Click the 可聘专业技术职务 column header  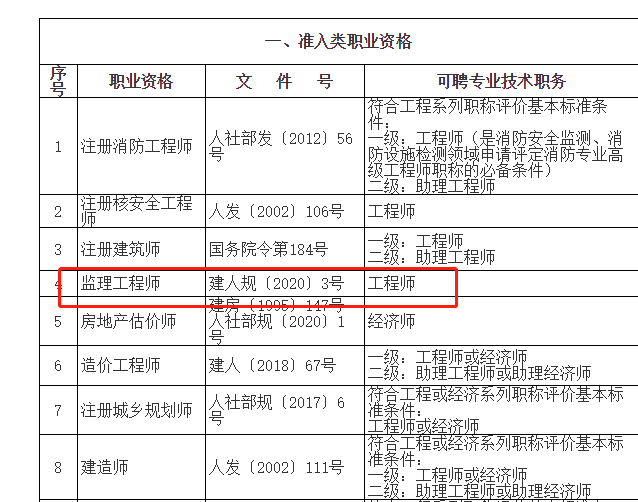tap(501, 81)
